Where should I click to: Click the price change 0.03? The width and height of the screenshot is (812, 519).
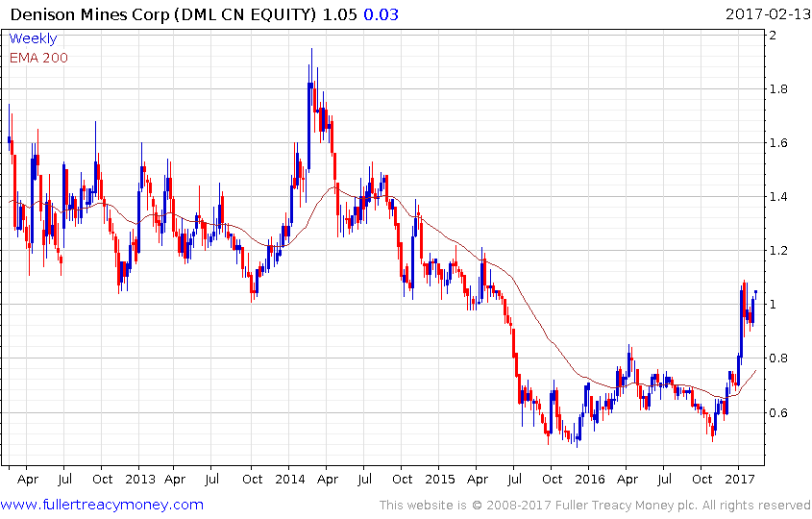click(381, 14)
